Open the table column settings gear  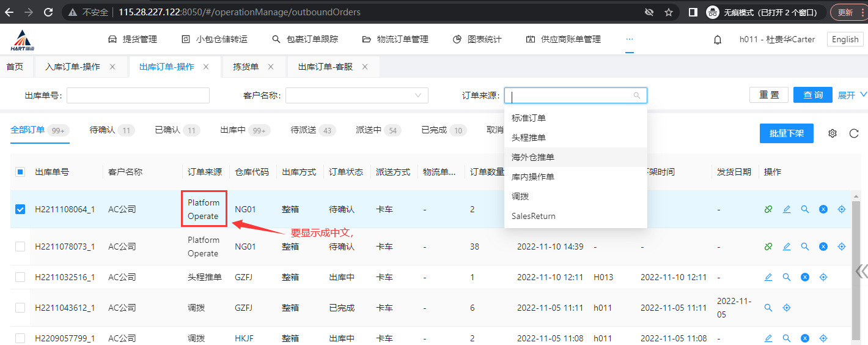click(832, 133)
